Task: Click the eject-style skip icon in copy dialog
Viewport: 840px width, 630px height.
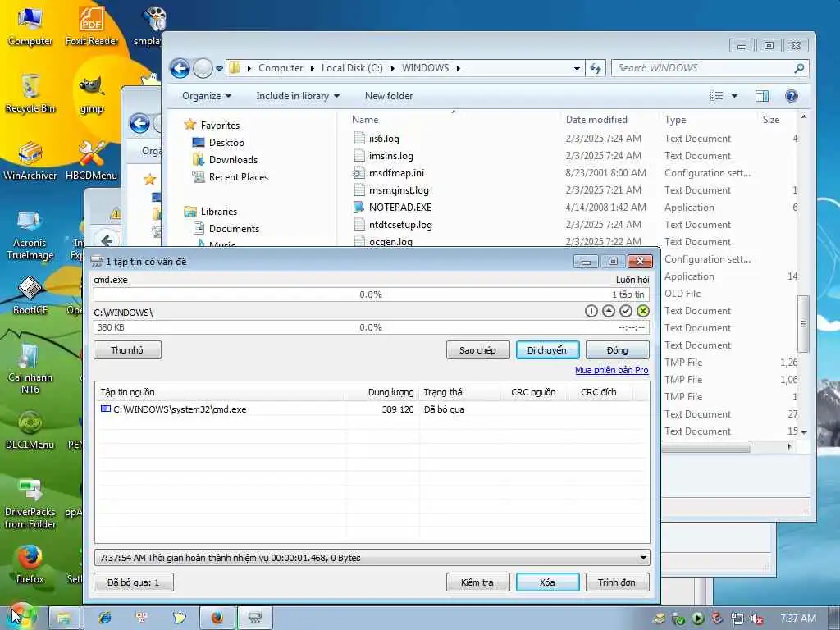Action: point(608,311)
